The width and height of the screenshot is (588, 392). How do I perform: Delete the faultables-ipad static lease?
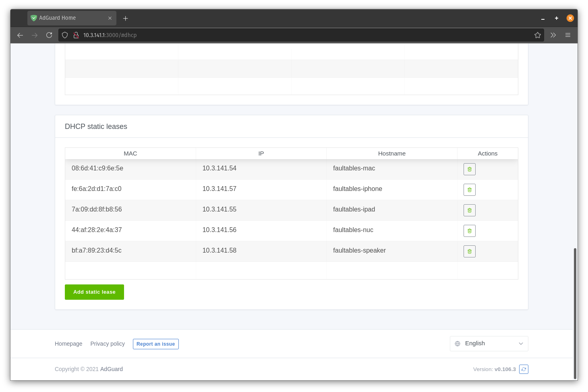(x=469, y=210)
